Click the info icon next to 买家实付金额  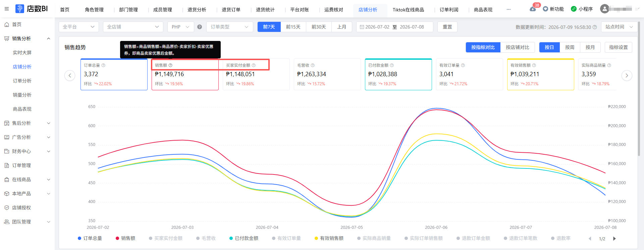(254, 65)
